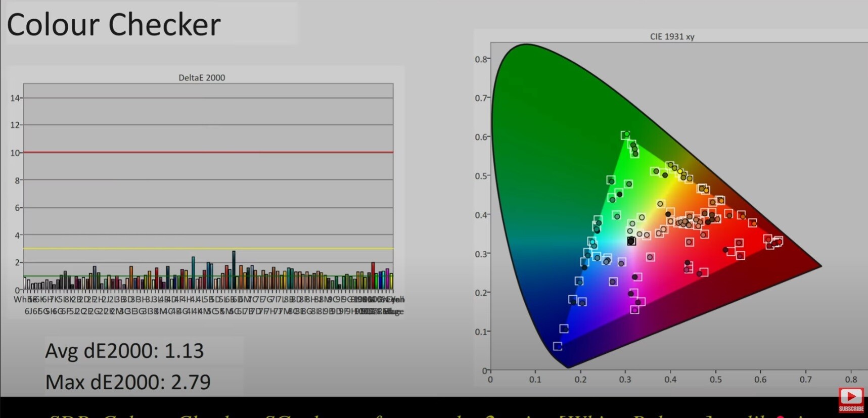This screenshot has height=418, width=868.
Task: Click the 0.5 label on the CIE horizontal axis
Action: [x=716, y=380]
